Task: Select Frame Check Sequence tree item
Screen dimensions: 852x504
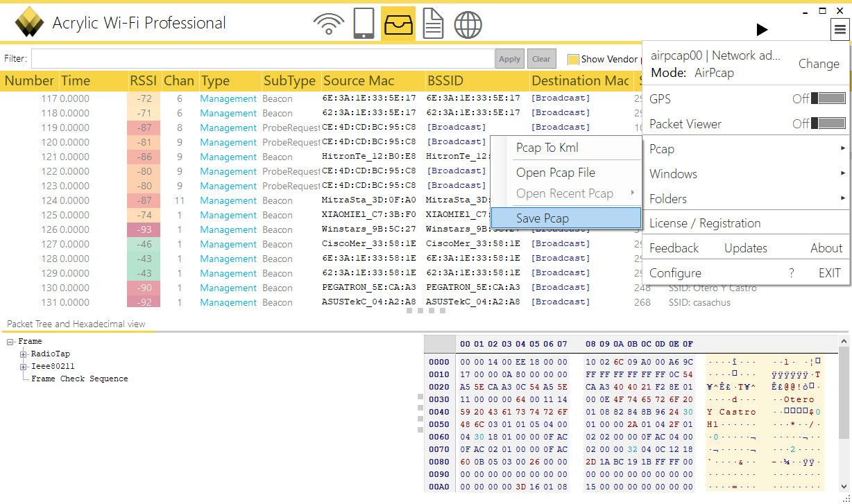Action: pyautogui.click(x=80, y=379)
